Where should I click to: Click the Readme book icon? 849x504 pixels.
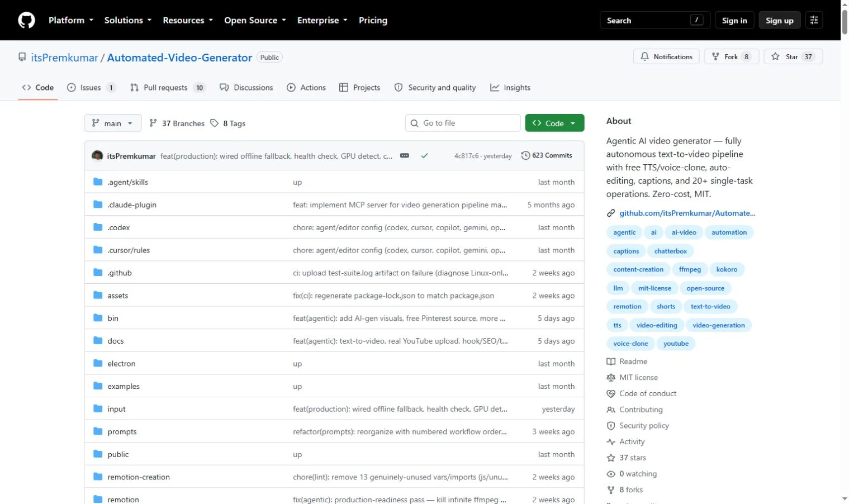[x=611, y=362]
